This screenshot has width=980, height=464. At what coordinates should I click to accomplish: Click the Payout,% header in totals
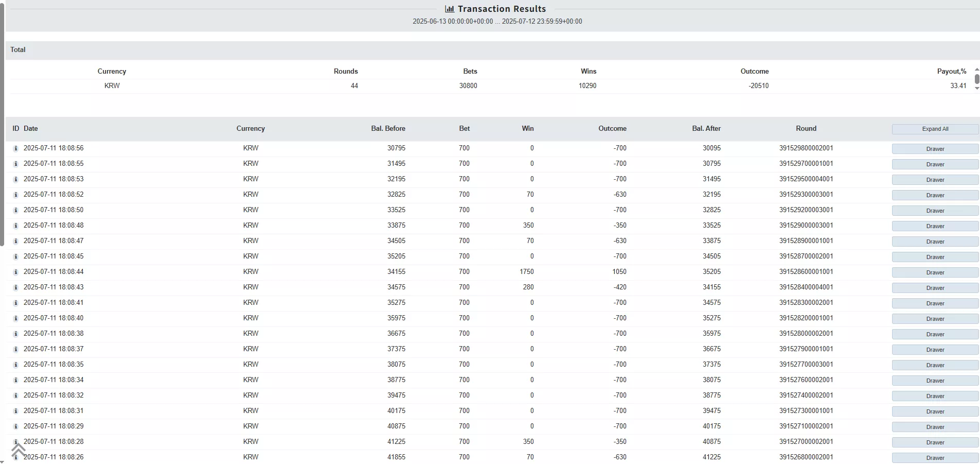pos(952,72)
